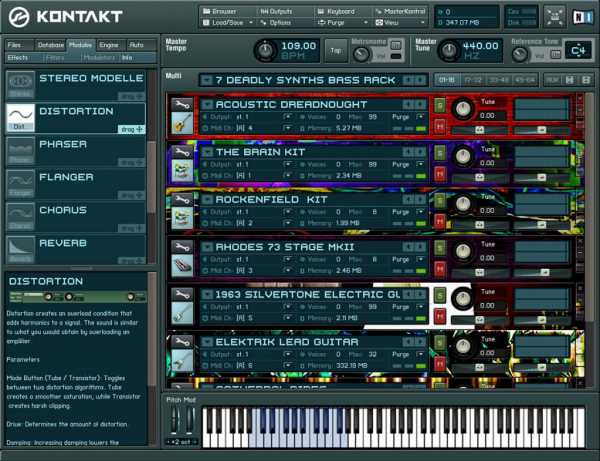Mute the Acoustic Dreadnought instrument
This screenshot has height=461, width=600.
coord(440,125)
